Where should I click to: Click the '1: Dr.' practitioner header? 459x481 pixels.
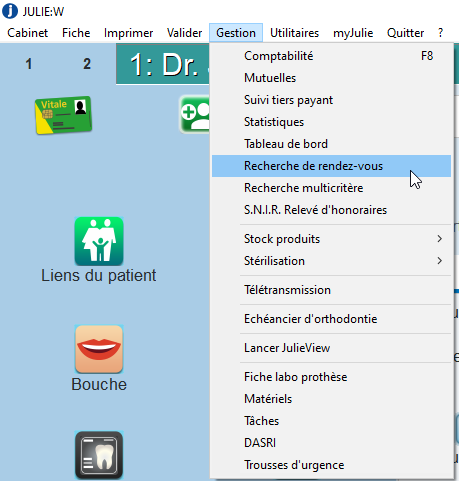(x=163, y=64)
